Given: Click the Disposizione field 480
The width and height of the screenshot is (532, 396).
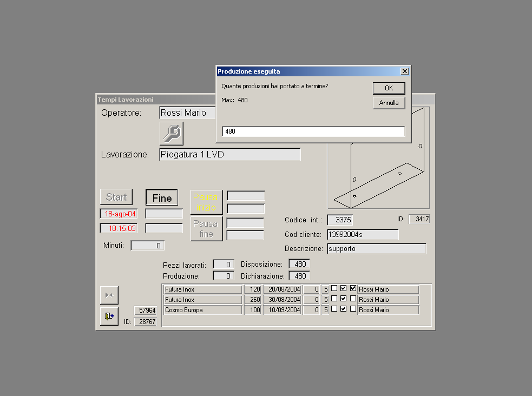Looking at the screenshot, I should tap(299, 264).
